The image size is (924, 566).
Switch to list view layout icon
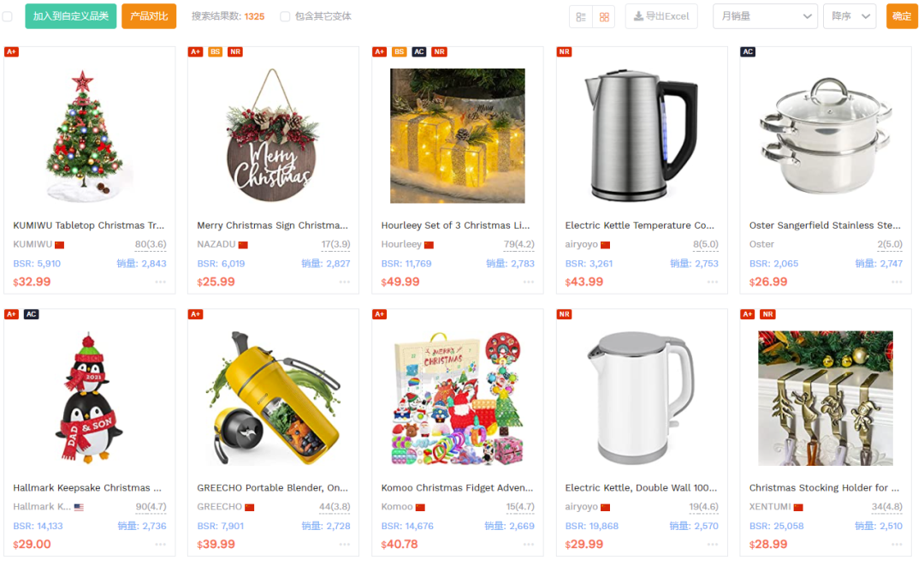point(581,17)
